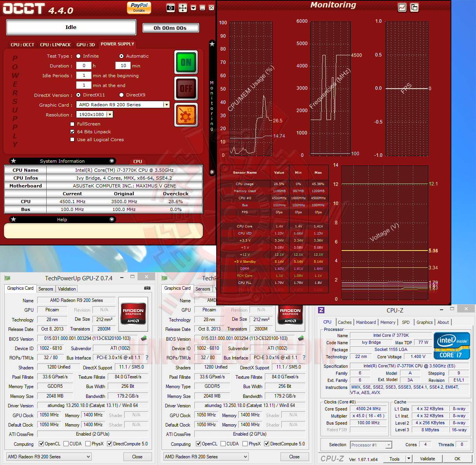476x465 pixels.
Task: Click the Intel Core i7 logo in CPU-Z
Action: pyautogui.click(x=452, y=346)
